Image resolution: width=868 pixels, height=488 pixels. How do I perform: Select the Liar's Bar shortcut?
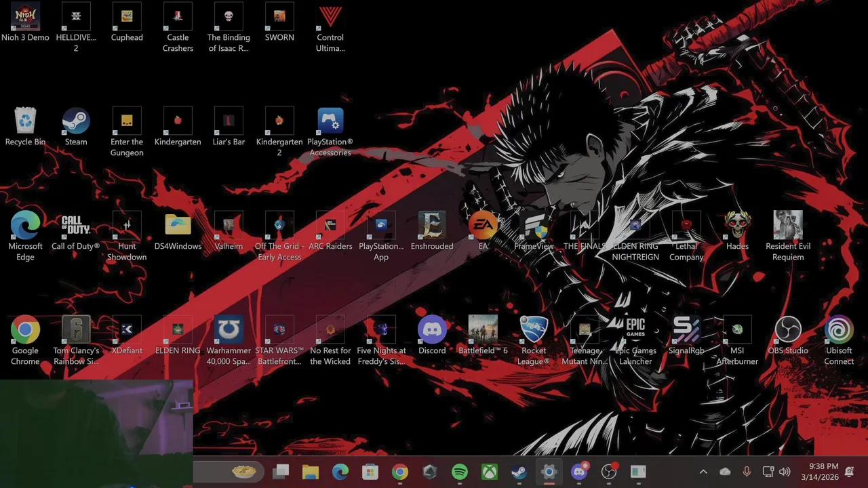tap(229, 127)
